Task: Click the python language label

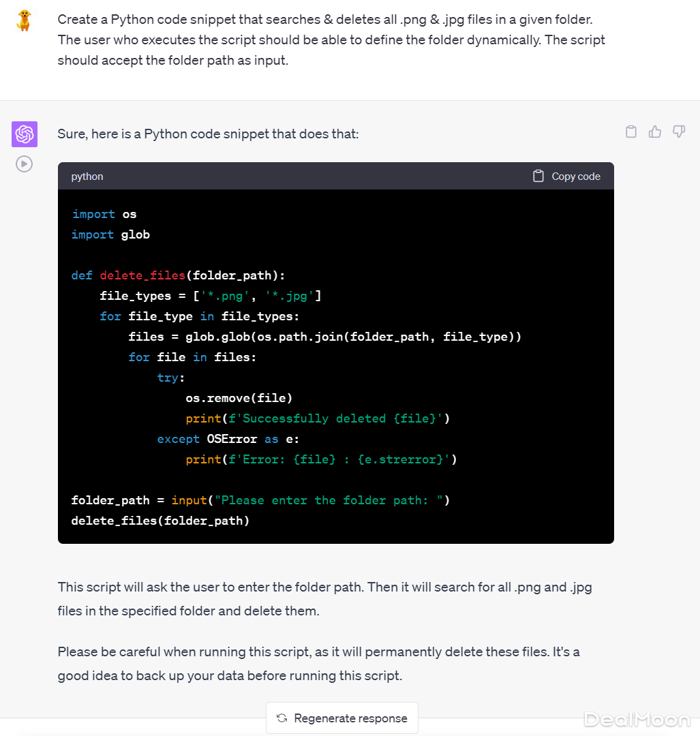Action: [87, 177]
